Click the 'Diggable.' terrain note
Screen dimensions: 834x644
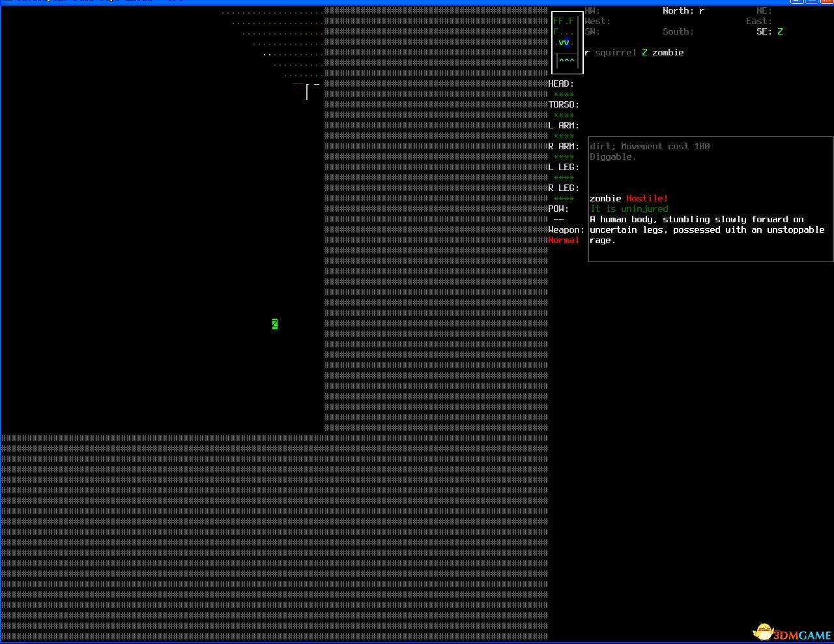pyautogui.click(x=613, y=156)
